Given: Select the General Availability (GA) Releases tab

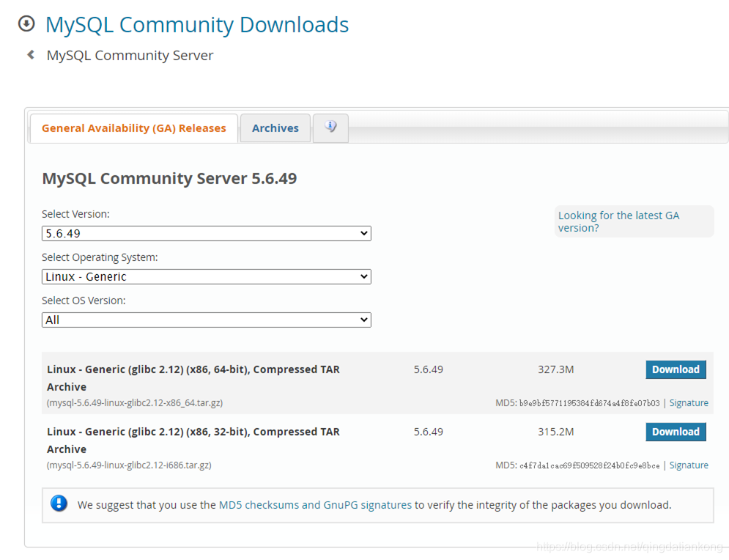Looking at the screenshot, I should 133,128.
